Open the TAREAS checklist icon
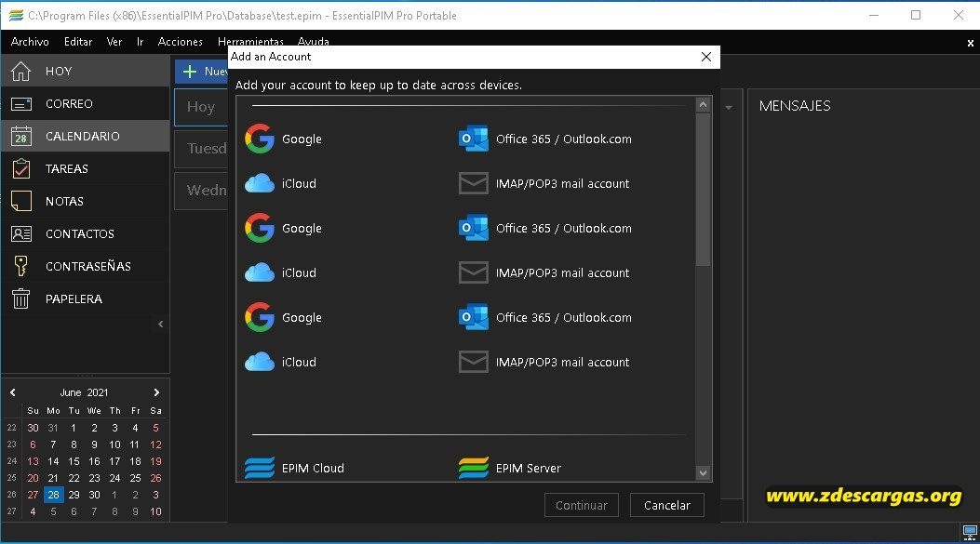980x544 pixels. [20, 168]
